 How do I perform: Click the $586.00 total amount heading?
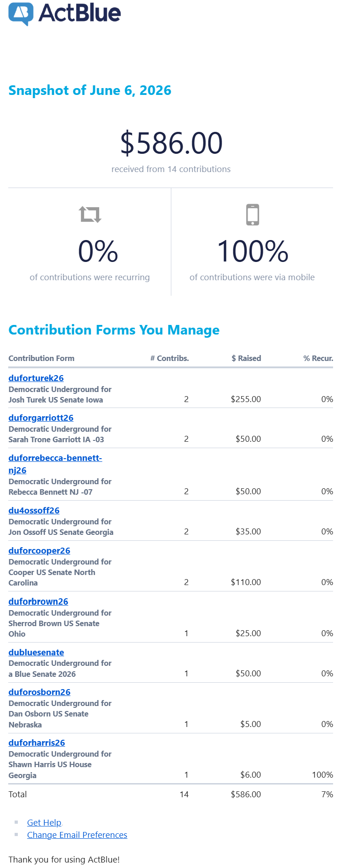(171, 142)
